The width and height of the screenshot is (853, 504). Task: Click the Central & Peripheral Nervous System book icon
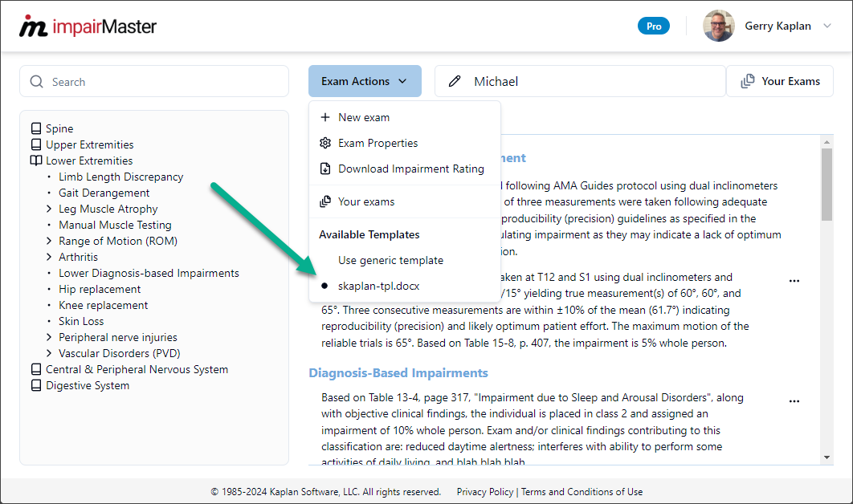click(36, 369)
